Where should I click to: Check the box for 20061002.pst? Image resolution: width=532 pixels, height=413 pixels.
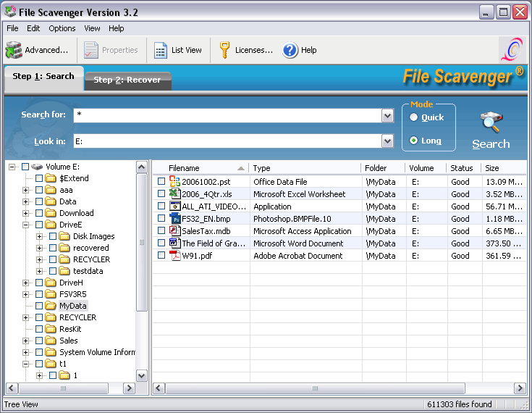(161, 182)
